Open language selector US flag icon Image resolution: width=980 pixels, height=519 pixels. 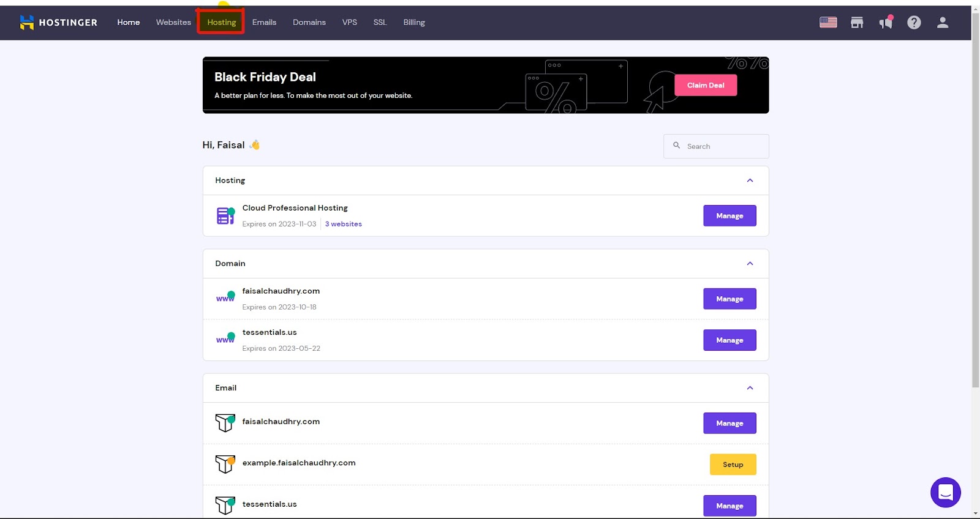tap(828, 23)
